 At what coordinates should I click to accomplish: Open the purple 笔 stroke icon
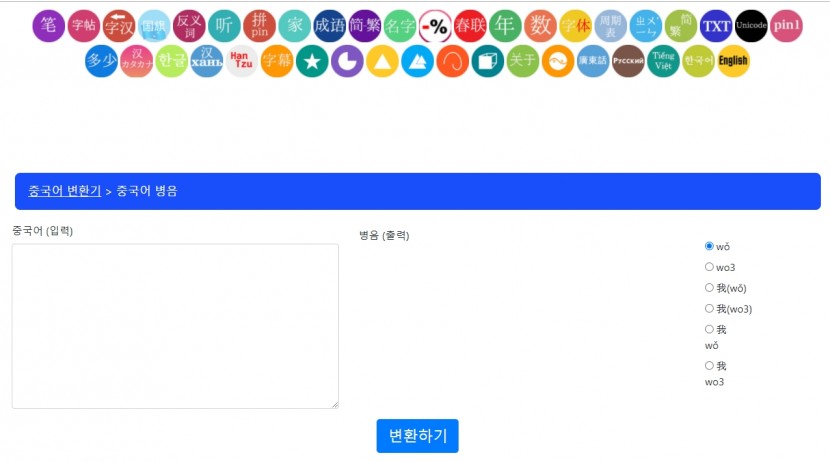click(x=49, y=26)
